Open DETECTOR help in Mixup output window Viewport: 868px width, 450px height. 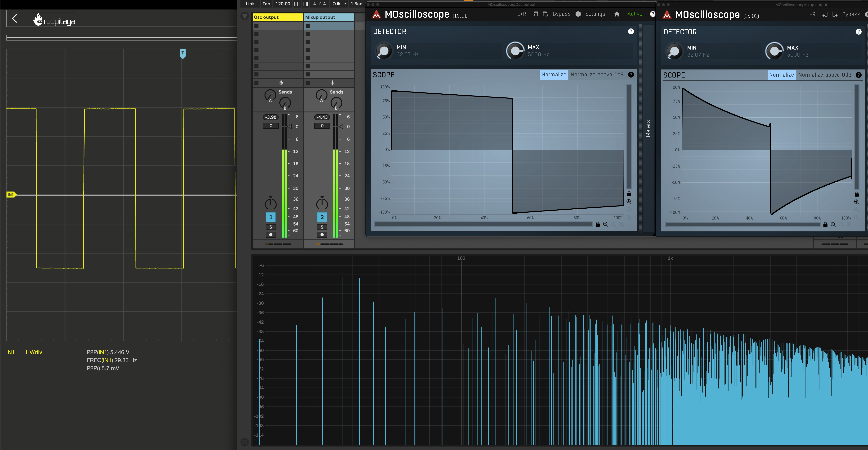859,32
